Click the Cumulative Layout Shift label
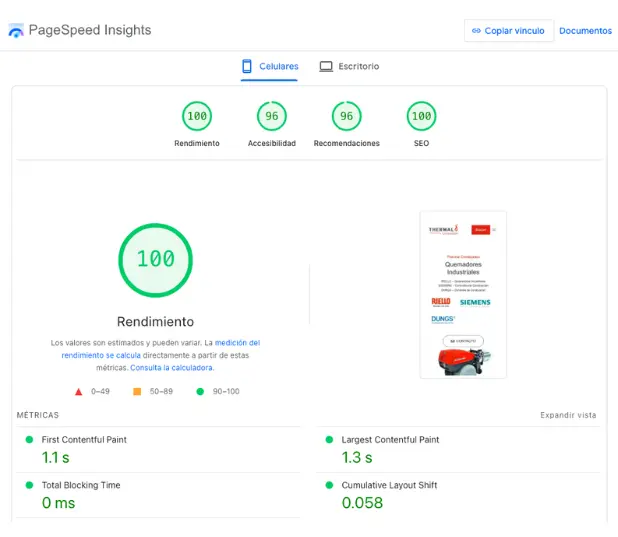The height and width of the screenshot is (537, 618). coord(389,485)
